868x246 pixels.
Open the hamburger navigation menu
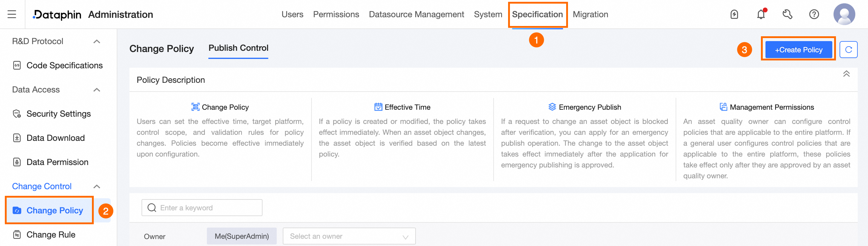(x=12, y=14)
